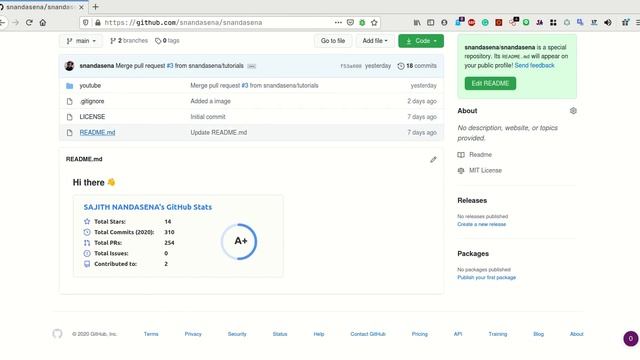The image size is (640, 360).
Task: Click the four-squares grid extension icon
Action: (553, 22)
